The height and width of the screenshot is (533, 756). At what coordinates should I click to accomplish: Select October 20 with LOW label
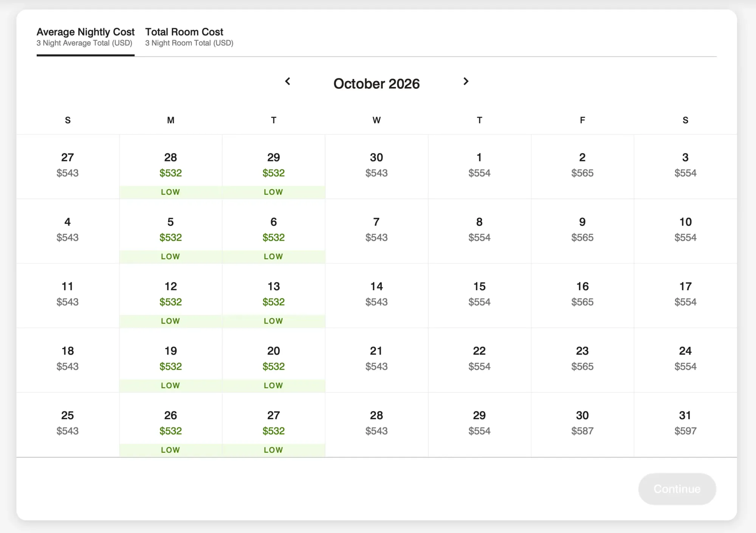pyautogui.click(x=274, y=360)
